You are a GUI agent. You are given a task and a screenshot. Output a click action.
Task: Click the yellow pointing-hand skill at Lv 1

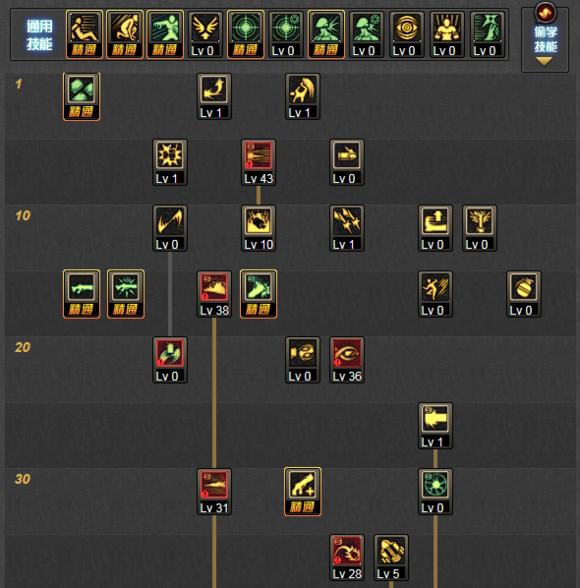(435, 426)
